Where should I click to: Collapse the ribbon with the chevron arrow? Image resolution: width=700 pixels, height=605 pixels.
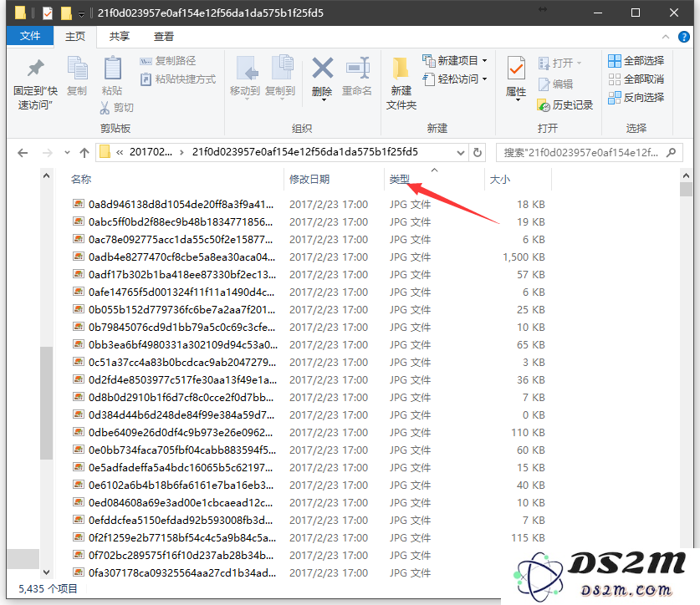(x=665, y=37)
